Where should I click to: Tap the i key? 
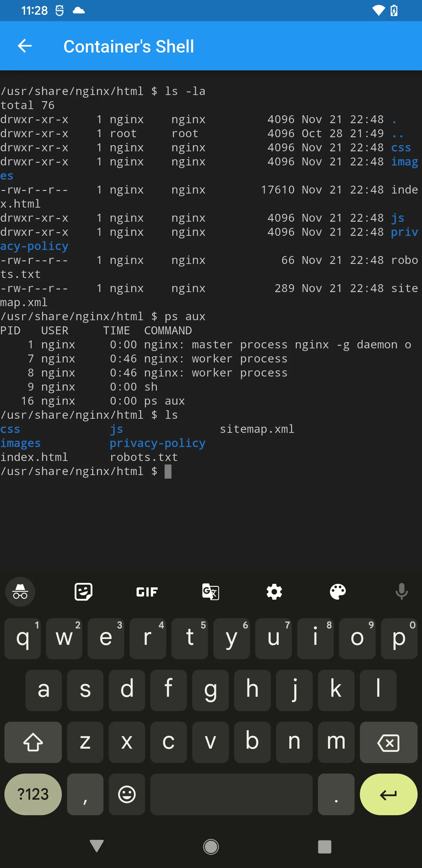point(315,638)
